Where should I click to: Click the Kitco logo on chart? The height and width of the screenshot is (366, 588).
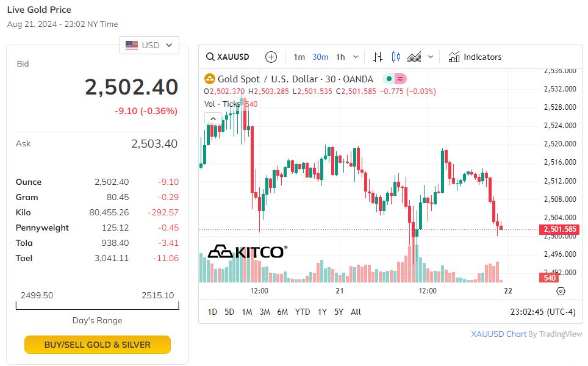(247, 251)
